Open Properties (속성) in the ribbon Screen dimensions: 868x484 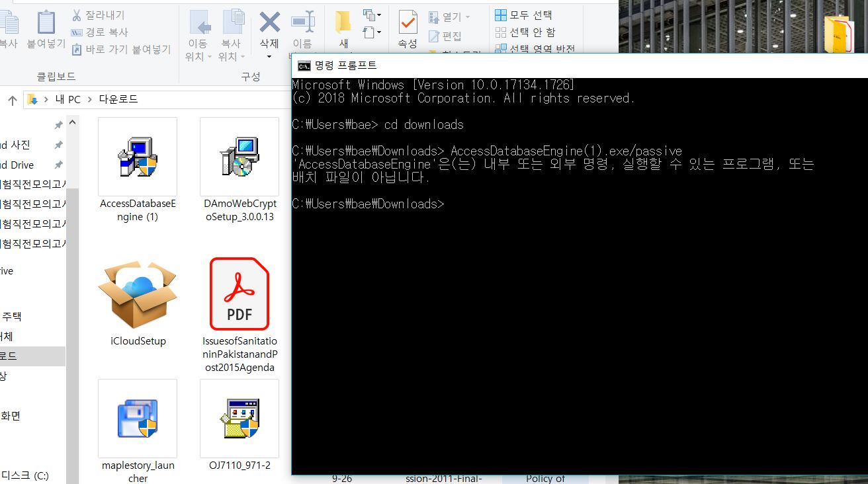pos(408,30)
